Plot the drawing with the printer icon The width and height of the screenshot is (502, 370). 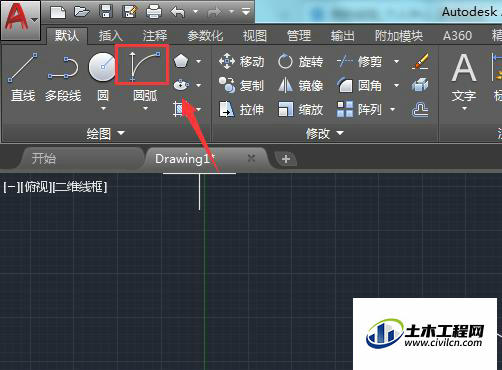pos(154,12)
